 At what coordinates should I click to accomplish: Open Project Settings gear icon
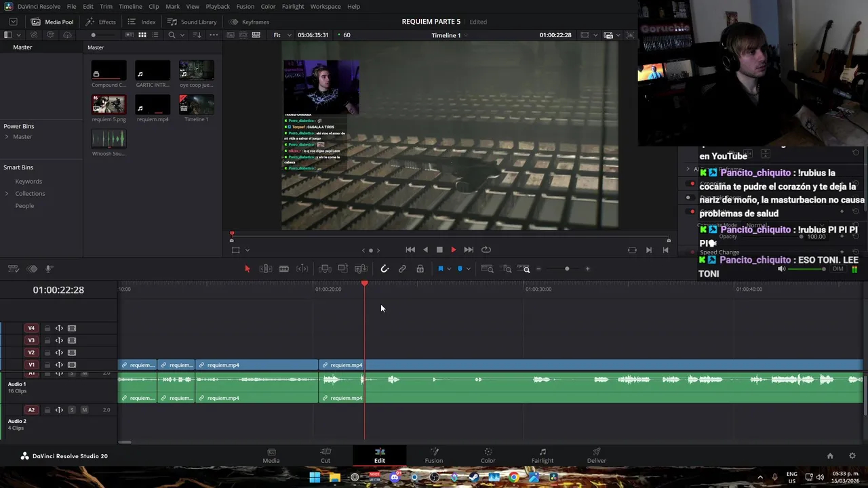tap(852, 456)
